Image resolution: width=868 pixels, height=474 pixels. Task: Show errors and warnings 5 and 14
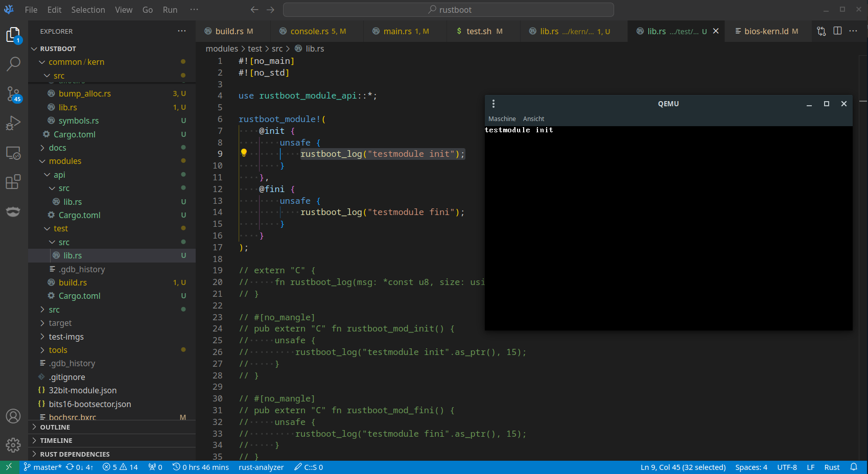pyautogui.click(x=120, y=467)
